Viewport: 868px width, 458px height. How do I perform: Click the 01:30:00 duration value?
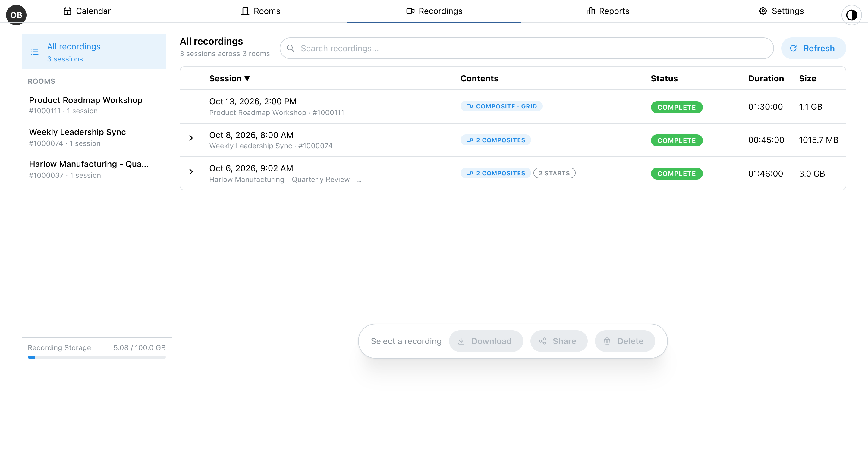(765, 107)
